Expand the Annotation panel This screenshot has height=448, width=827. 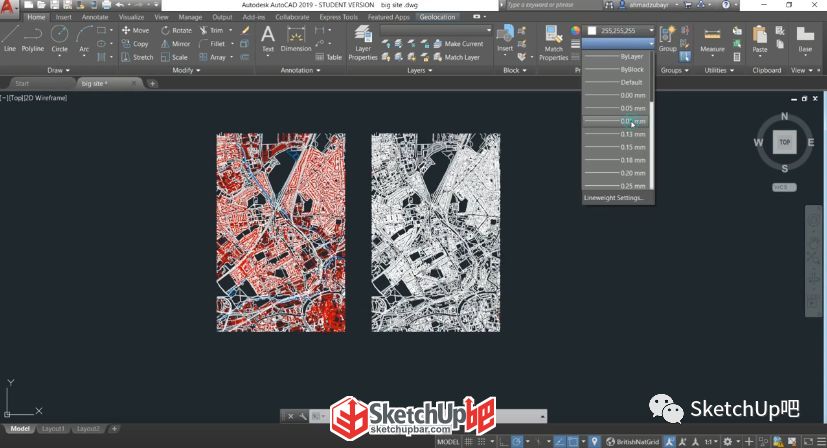click(300, 70)
